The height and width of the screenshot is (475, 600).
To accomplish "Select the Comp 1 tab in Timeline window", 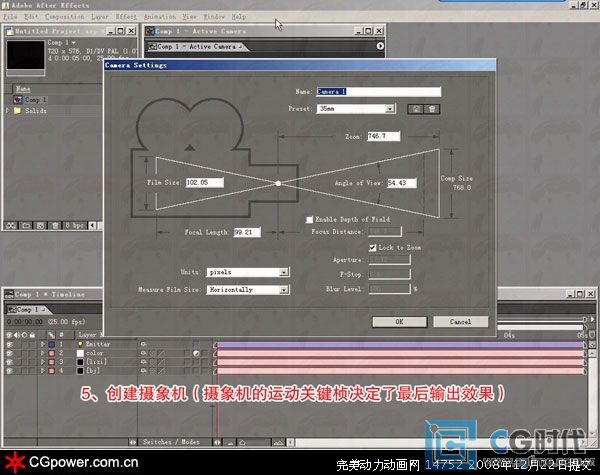I will 27,309.
